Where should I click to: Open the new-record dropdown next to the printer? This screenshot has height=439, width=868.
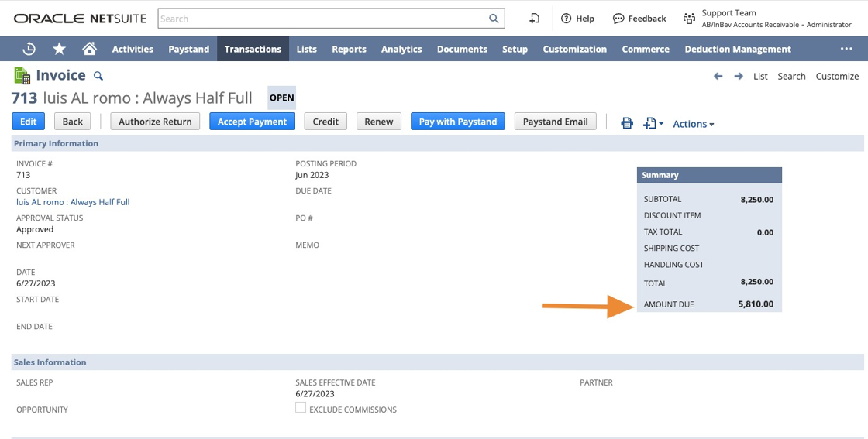653,123
